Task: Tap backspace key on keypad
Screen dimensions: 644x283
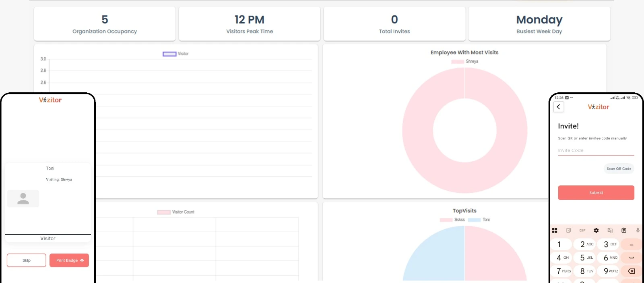Action: coord(632,271)
